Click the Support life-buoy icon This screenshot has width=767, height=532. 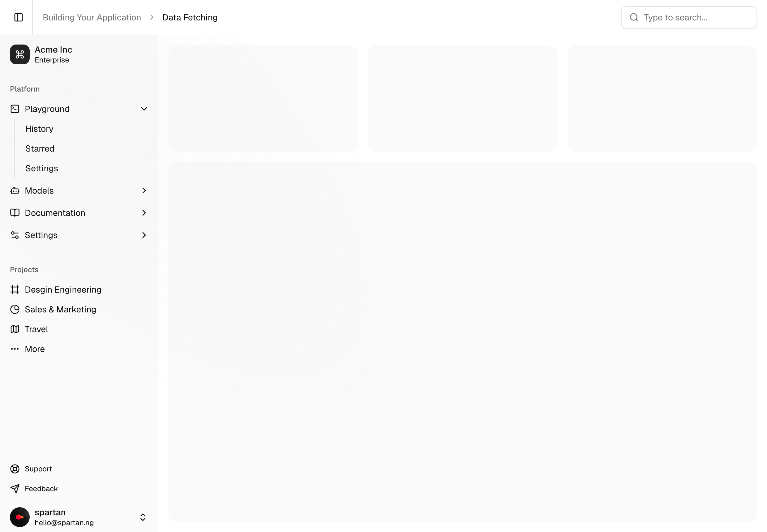(15, 469)
